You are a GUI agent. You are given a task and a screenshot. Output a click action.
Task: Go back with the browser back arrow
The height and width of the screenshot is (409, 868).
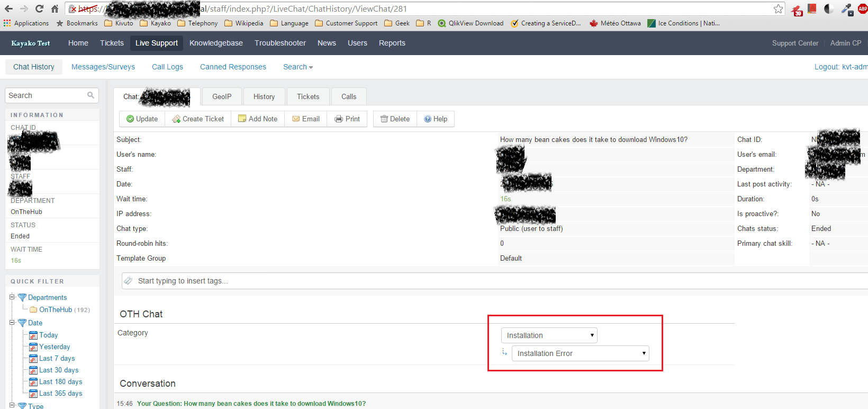click(8, 8)
